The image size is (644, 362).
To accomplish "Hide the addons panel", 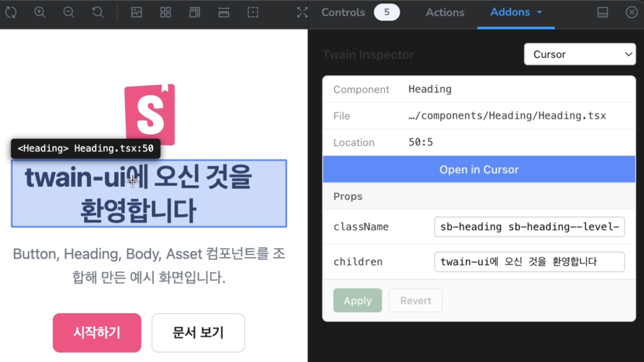I will (631, 12).
